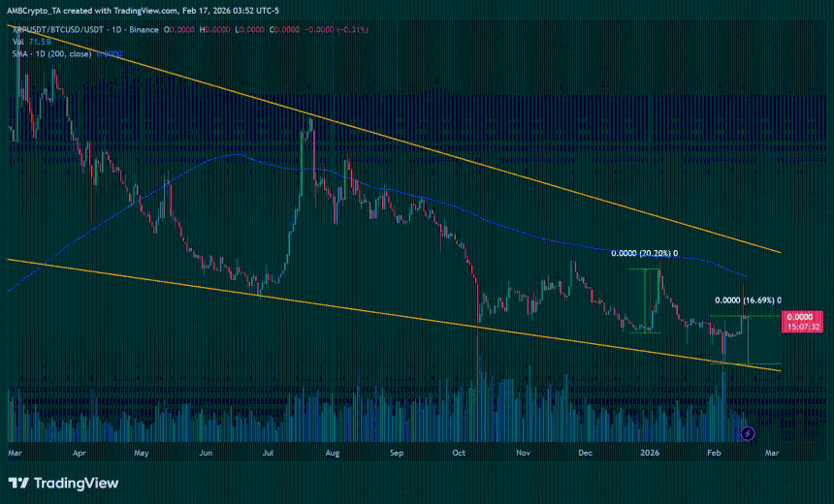Click the Jul label on time axis
Viewport: 834px width, 504px height.
coord(268,453)
